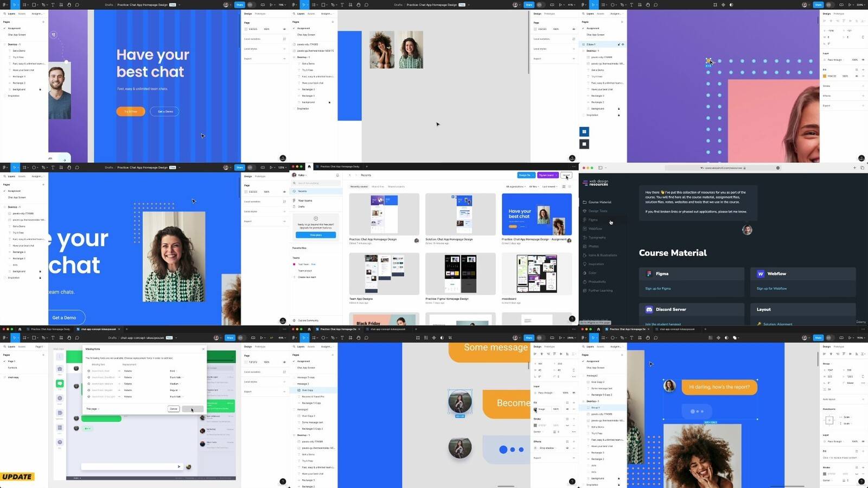
Task: Pick page color swatch in large green-sweater portrait window
Action: pyautogui.click(x=246, y=192)
